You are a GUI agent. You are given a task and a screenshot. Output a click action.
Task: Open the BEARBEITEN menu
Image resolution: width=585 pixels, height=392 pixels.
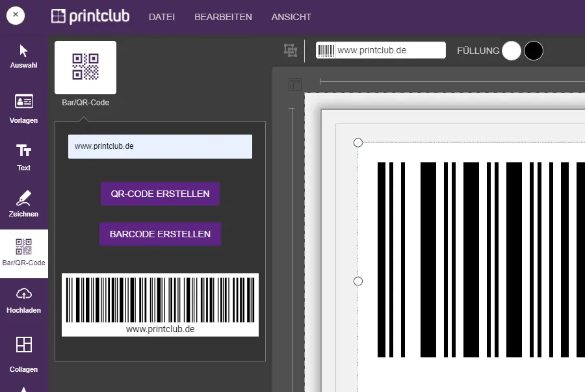tap(223, 17)
